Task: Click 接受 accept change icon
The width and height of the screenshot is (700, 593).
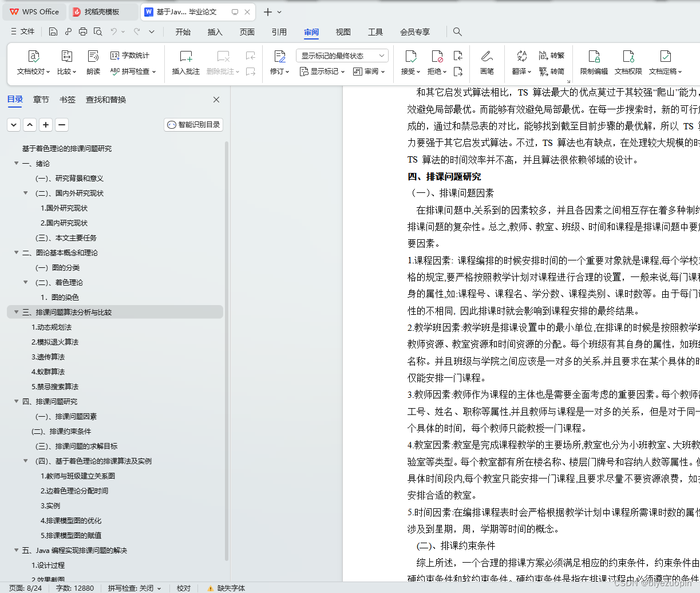Action: point(410,56)
